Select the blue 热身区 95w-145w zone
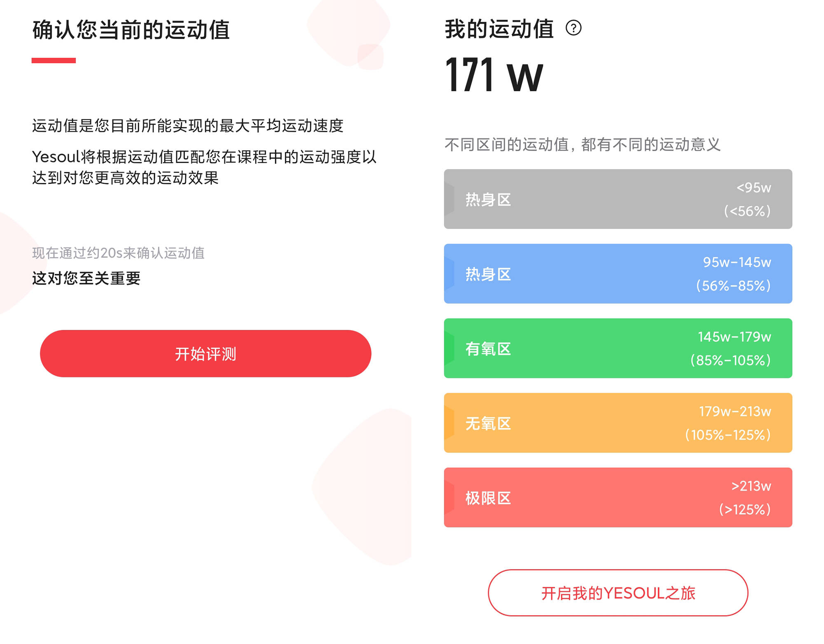Viewport: 824px width, 644px height. [x=618, y=273]
